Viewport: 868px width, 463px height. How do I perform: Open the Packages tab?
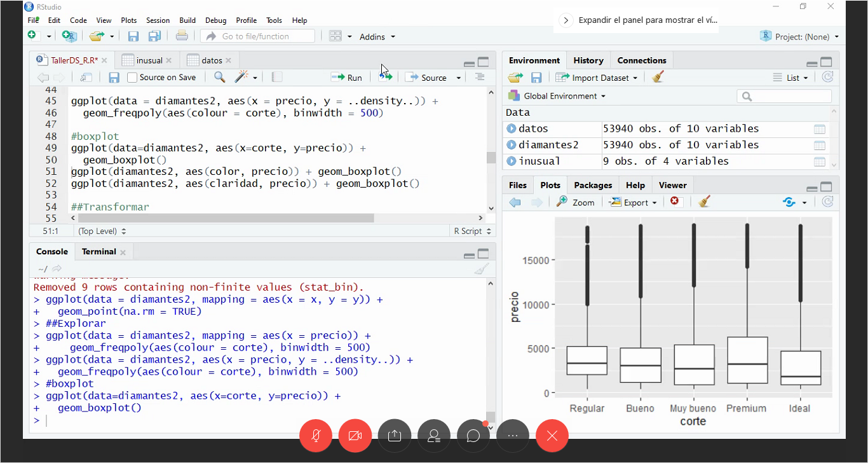pyautogui.click(x=592, y=185)
